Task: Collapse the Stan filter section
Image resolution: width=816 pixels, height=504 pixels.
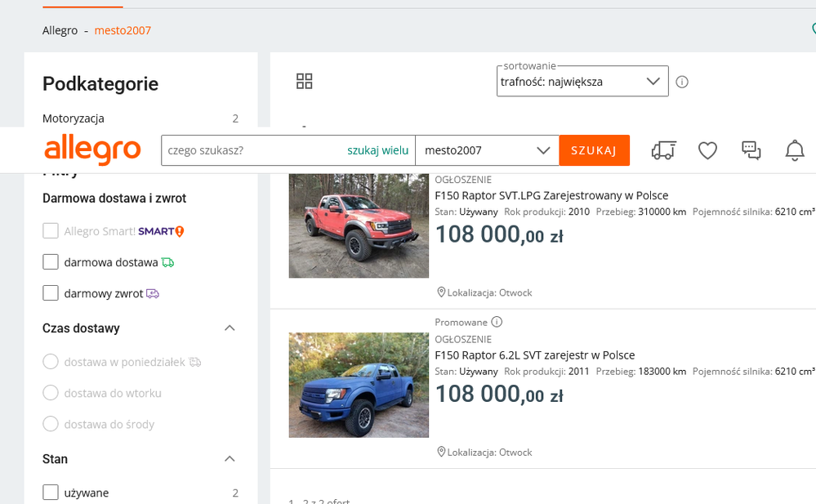Action: coord(230,459)
